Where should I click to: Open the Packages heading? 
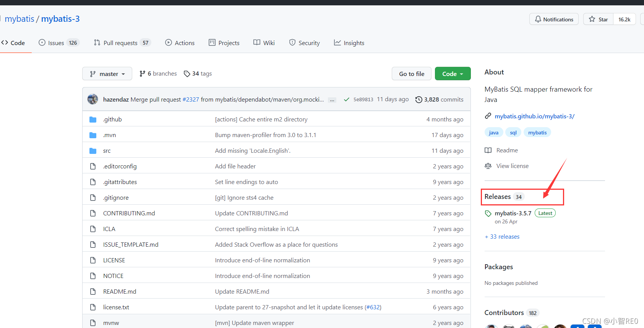pyautogui.click(x=499, y=267)
